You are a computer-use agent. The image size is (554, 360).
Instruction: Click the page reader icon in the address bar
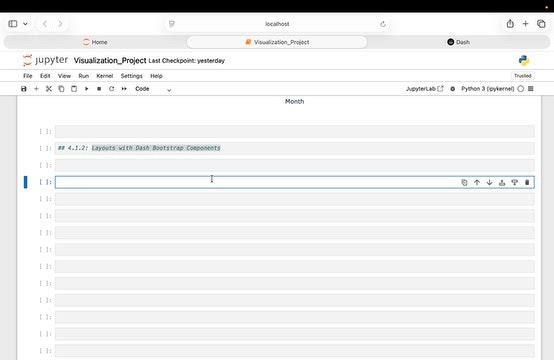pos(172,24)
